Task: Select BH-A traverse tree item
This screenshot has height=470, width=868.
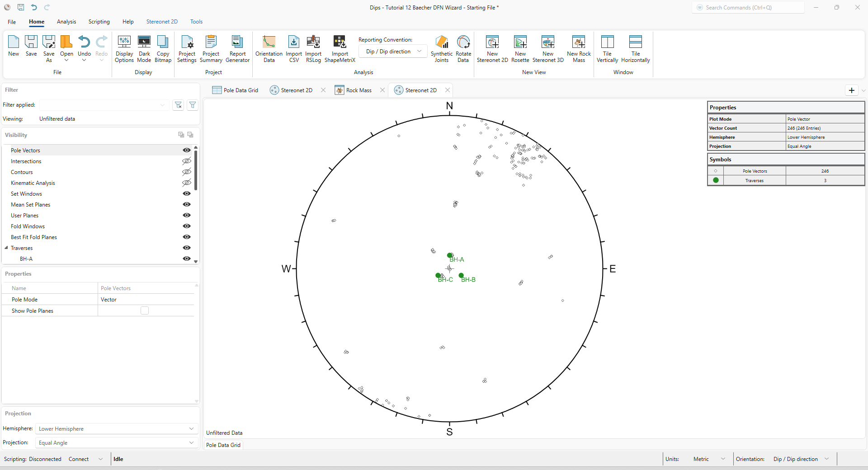Action: (26, 258)
